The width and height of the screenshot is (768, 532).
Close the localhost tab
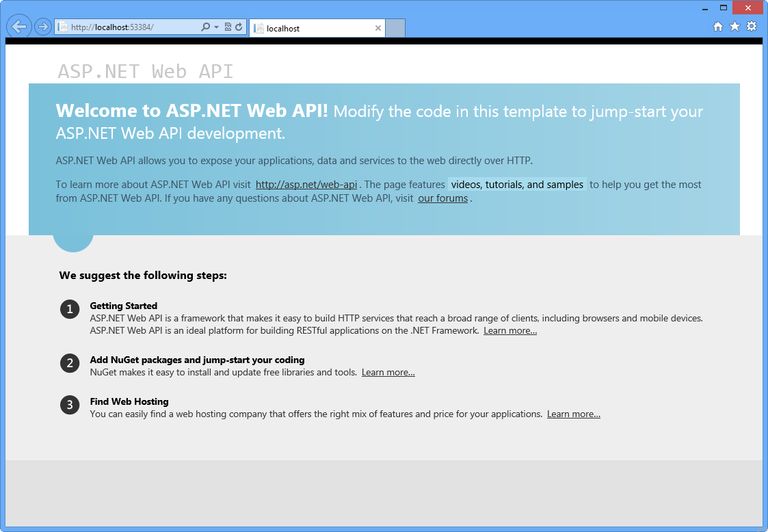[x=378, y=28]
